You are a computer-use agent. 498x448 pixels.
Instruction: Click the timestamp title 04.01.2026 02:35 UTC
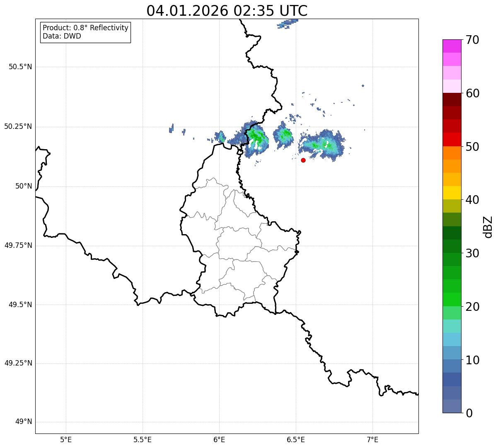tap(227, 10)
